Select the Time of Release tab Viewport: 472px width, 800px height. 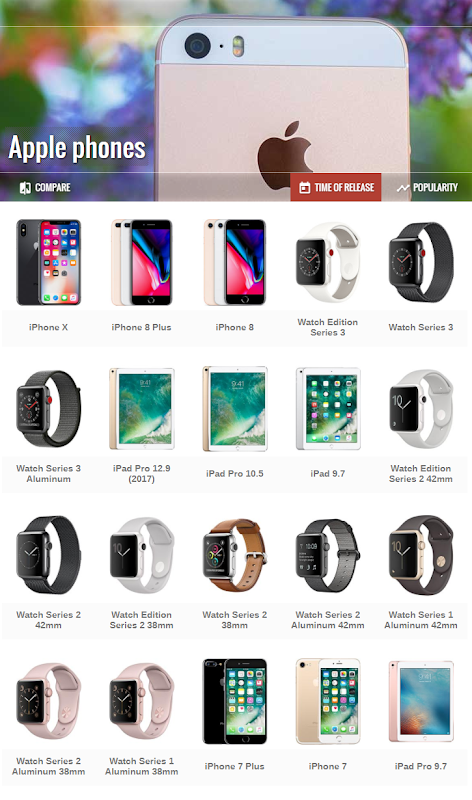(x=336, y=187)
